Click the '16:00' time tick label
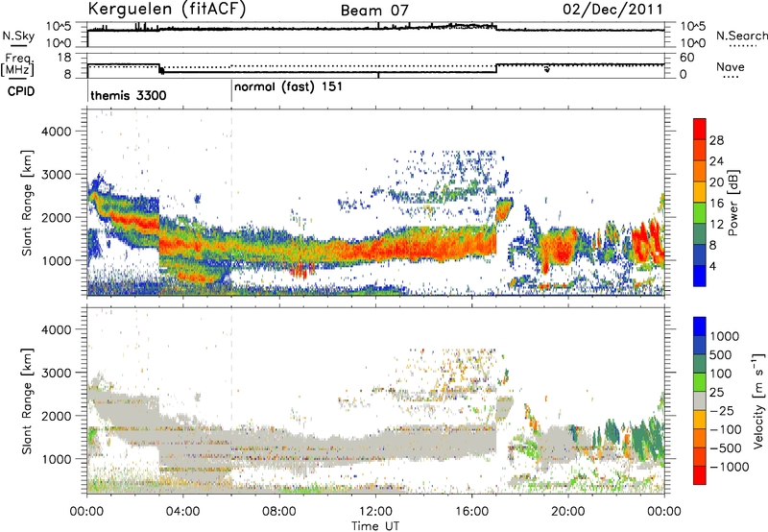The height and width of the screenshot is (532, 768). click(x=471, y=512)
